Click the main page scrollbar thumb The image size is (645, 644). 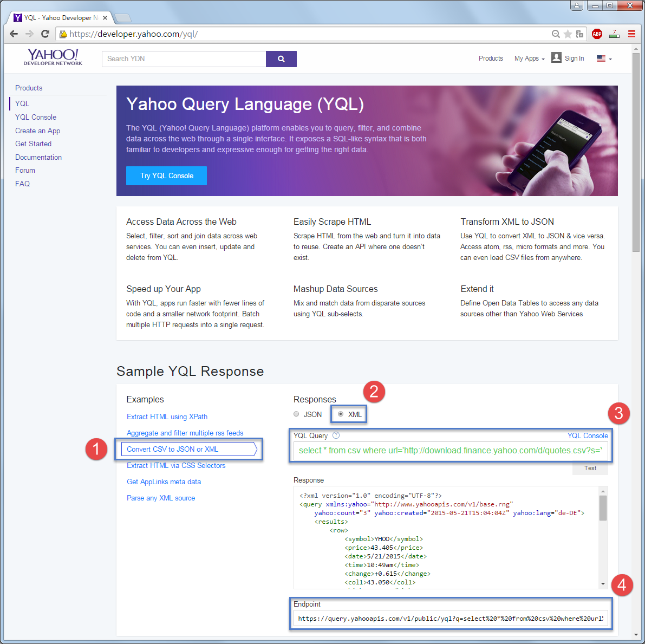636,152
